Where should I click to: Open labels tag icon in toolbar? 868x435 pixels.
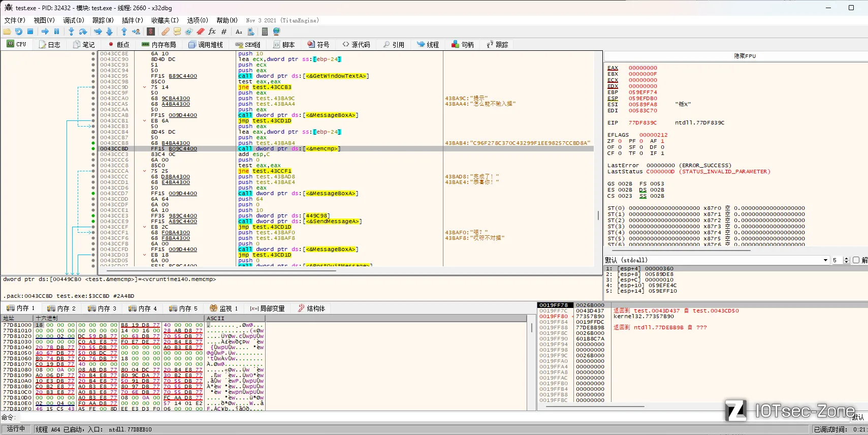[x=189, y=32]
